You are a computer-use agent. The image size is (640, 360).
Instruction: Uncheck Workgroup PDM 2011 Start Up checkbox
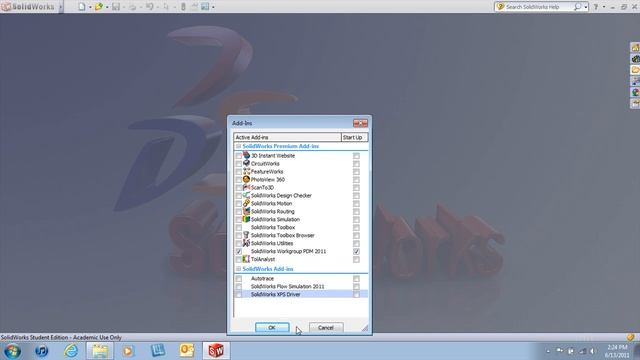pos(356,251)
